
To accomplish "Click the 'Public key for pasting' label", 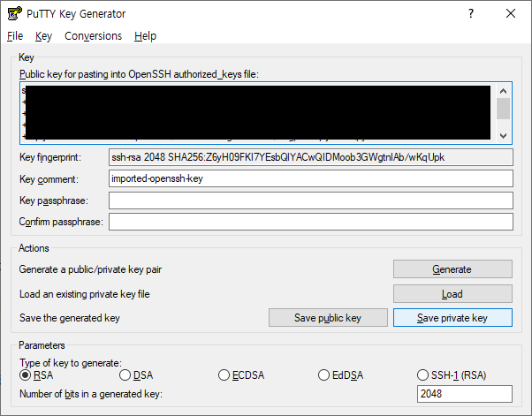I will [x=139, y=74].
